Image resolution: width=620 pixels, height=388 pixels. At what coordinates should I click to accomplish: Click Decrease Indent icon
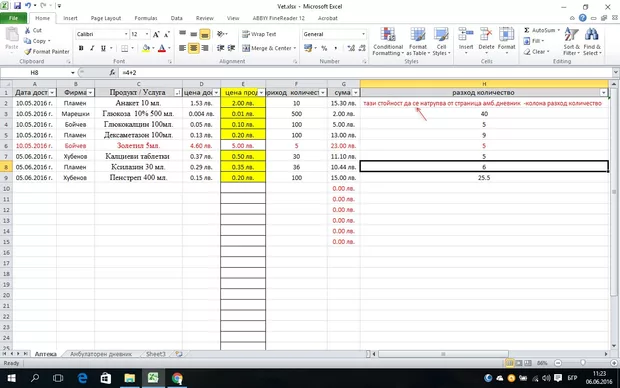[x=221, y=48]
